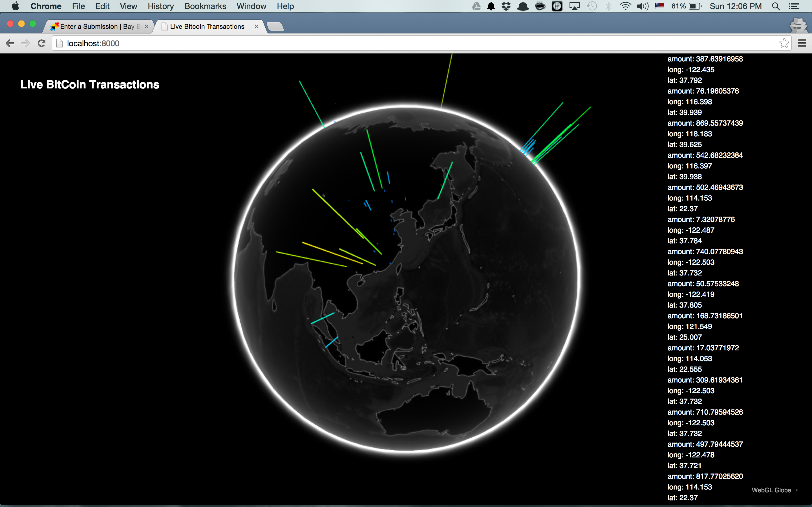Open Notification Center list icon

point(794,6)
